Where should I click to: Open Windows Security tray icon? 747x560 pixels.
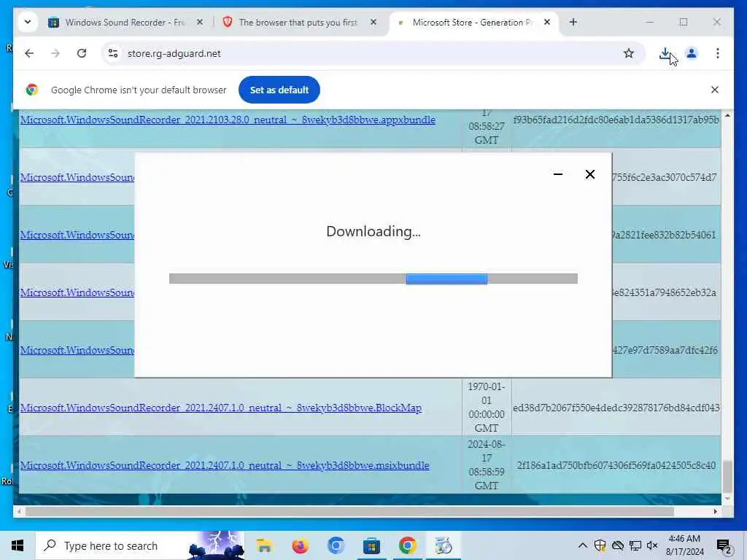600,545
